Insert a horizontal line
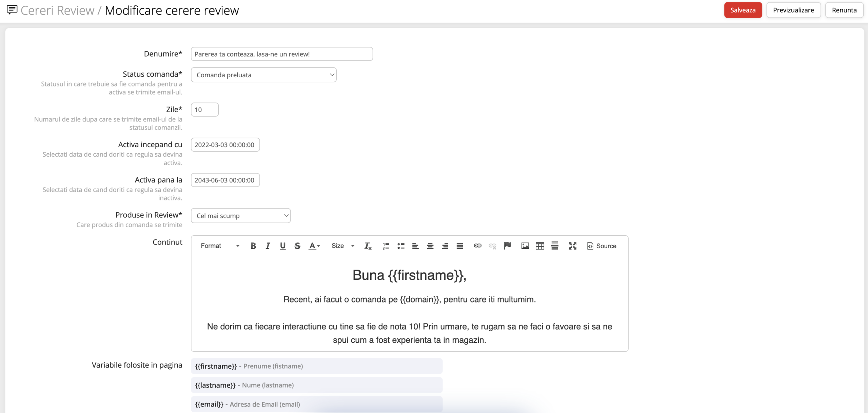Screen dimensions: 868x413 (x=555, y=246)
